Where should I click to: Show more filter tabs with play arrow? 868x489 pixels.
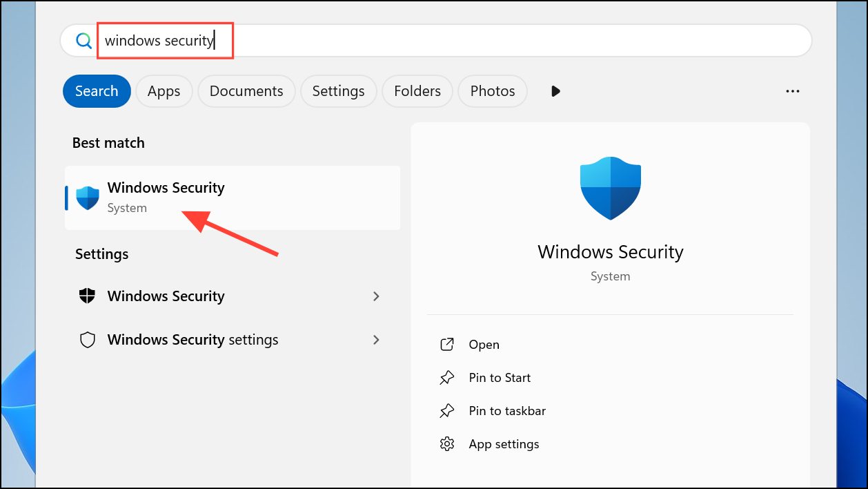tap(555, 91)
